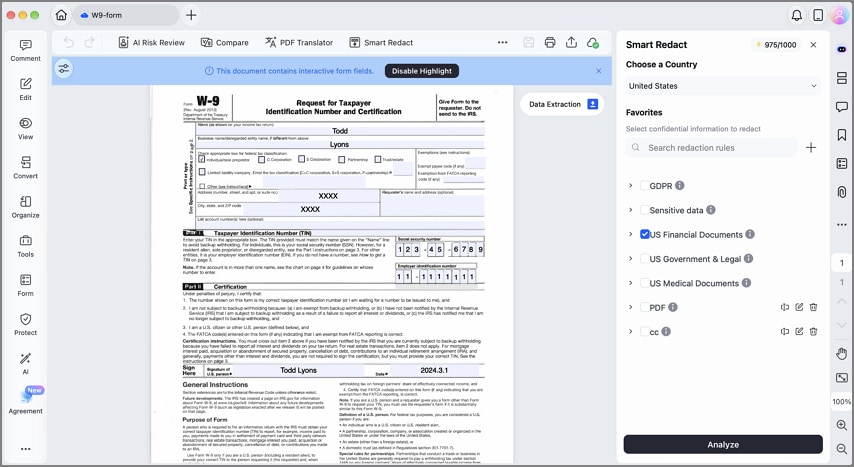Undo the last action

click(69, 43)
